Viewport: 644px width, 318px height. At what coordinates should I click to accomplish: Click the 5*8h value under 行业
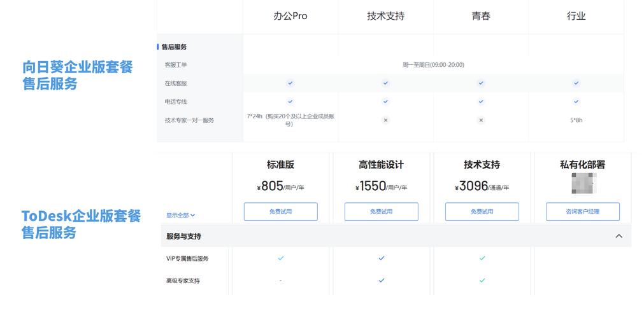pyautogui.click(x=576, y=120)
